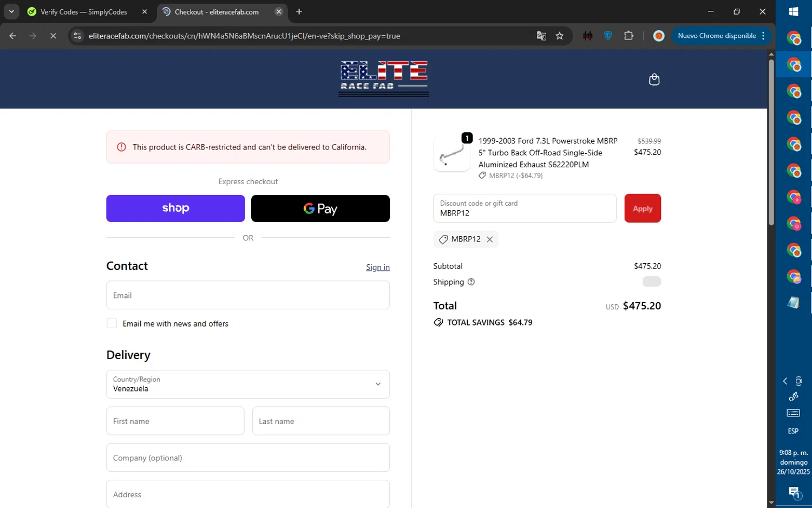Focus the Last name field

321,421
